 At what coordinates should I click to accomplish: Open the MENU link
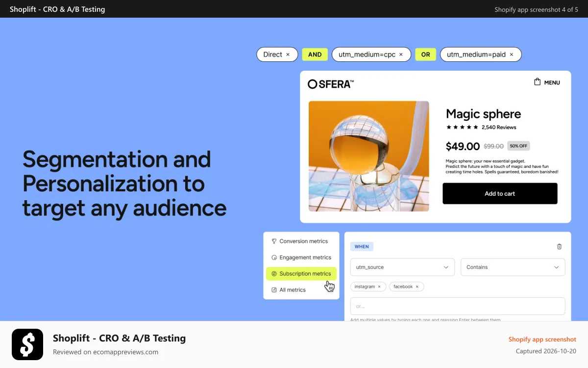click(x=552, y=82)
